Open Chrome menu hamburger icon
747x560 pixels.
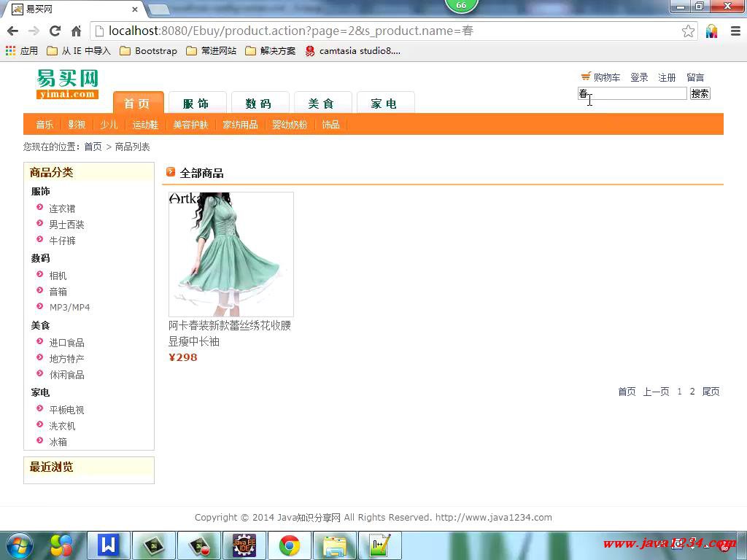[x=735, y=31]
